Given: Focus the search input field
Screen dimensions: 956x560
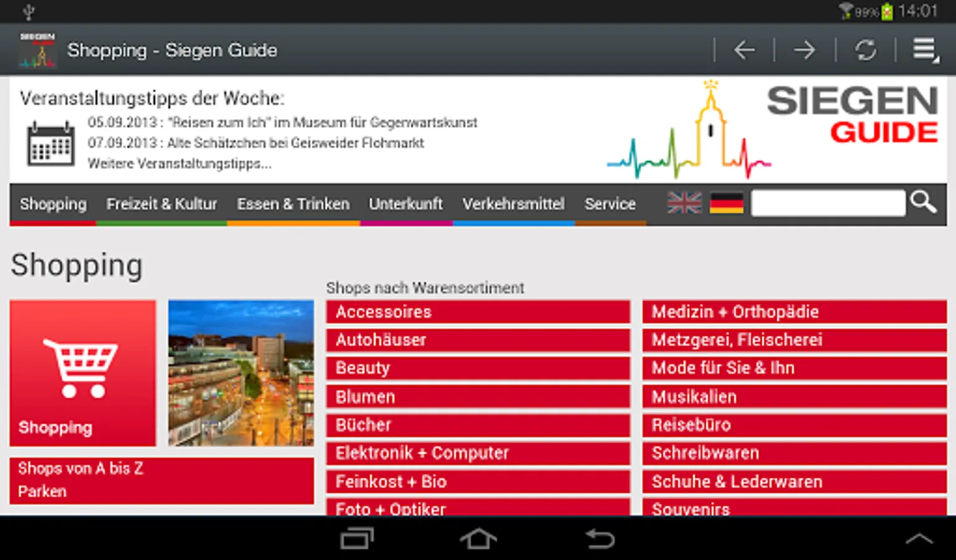Looking at the screenshot, I should click(828, 203).
